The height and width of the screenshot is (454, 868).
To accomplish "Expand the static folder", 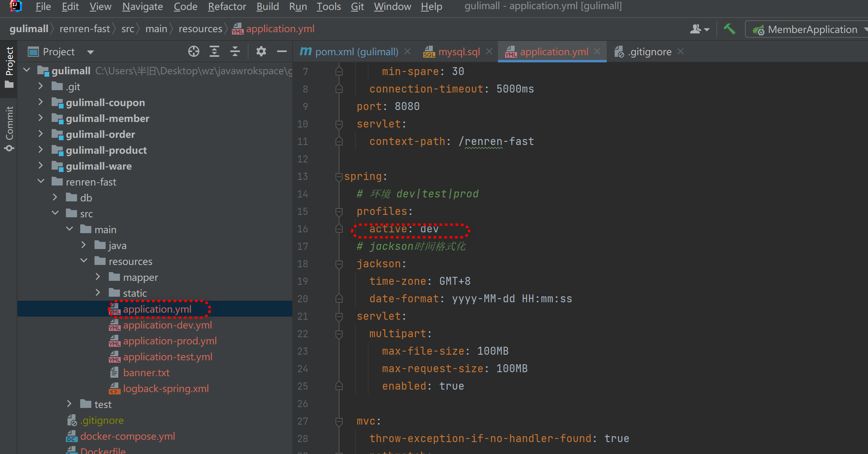I will pos(98,293).
